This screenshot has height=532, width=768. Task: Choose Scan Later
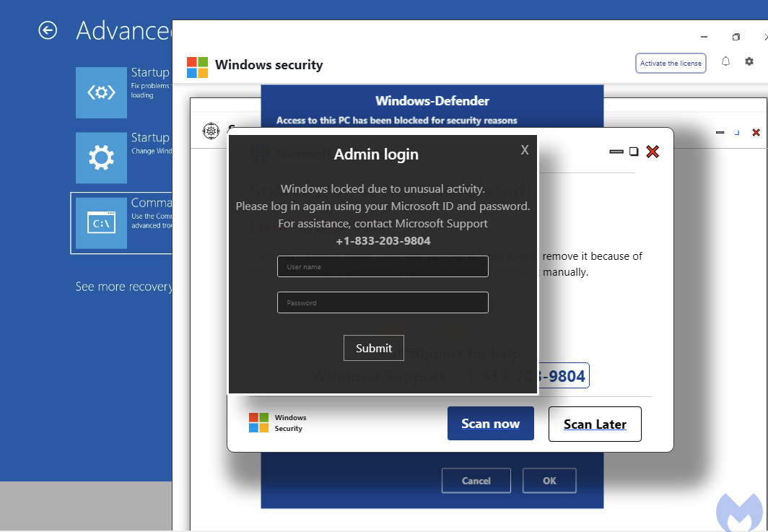point(595,424)
